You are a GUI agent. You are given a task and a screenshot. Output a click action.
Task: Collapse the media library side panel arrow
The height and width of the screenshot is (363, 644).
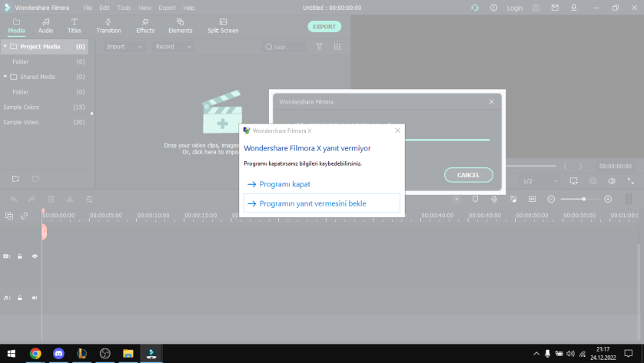point(91,114)
